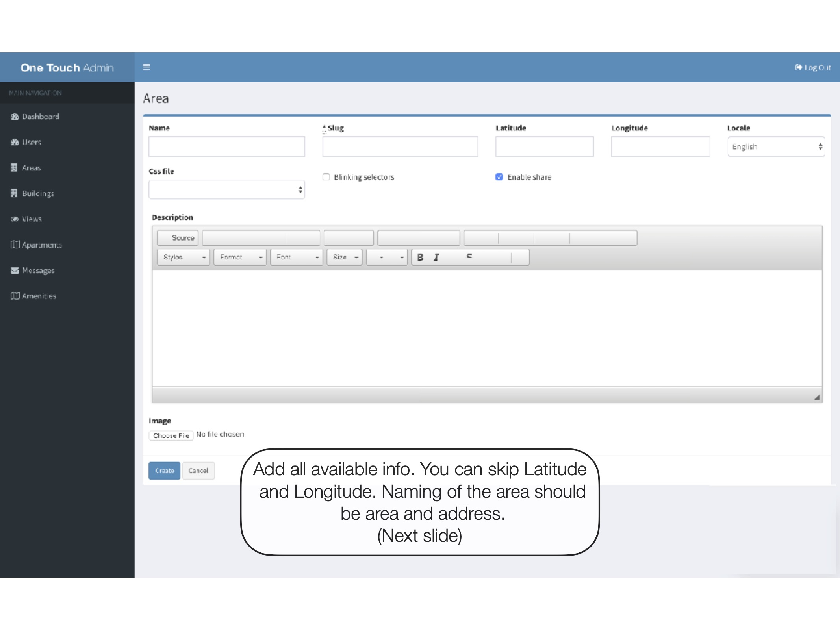This screenshot has height=630, width=840.
Task: Navigate to the Apartments page
Action: pyautogui.click(x=42, y=245)
